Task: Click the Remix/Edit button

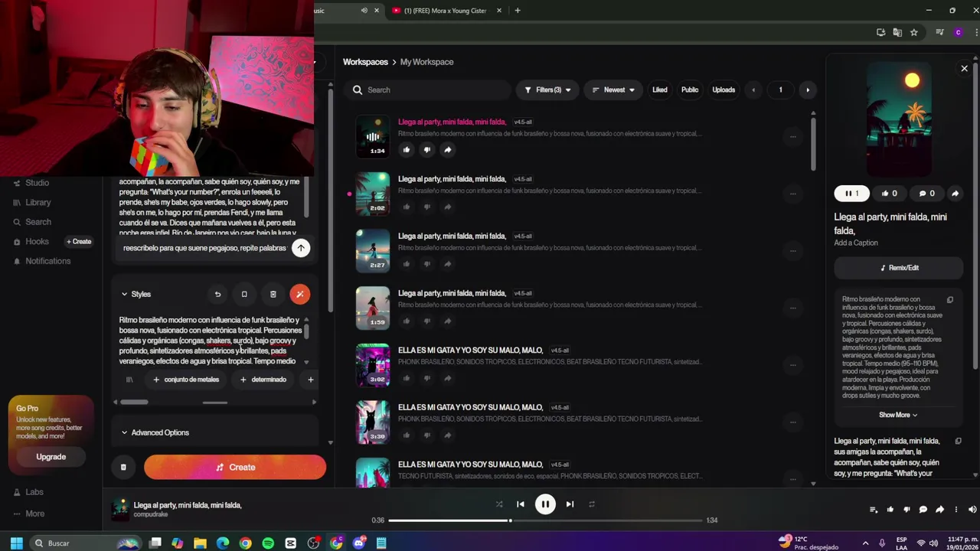Action: coord(899,268)
